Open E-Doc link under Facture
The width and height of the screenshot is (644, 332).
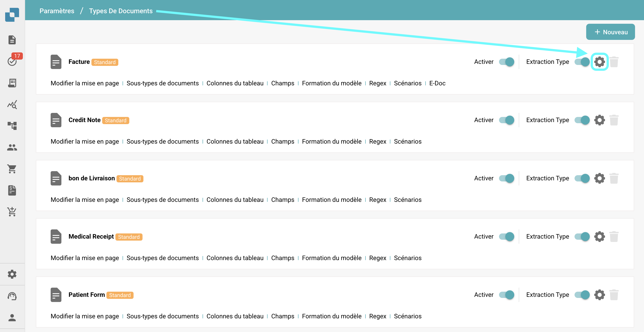tap(437, 83)
